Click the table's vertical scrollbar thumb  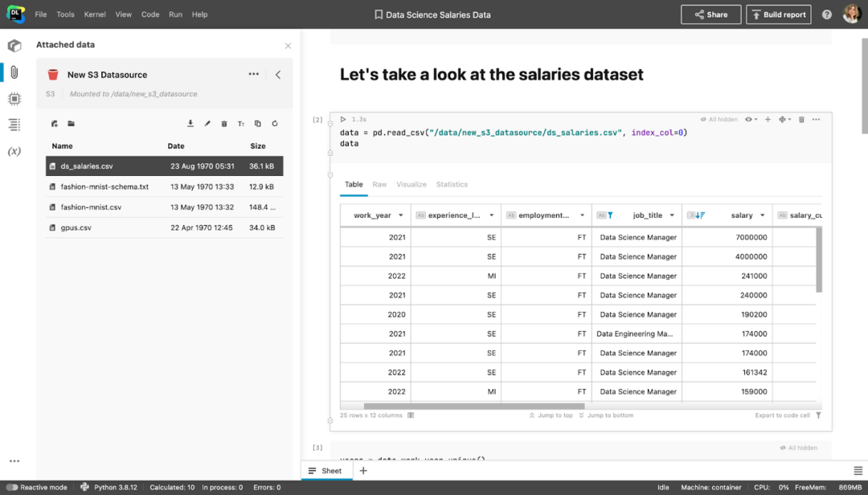[819, 260]
